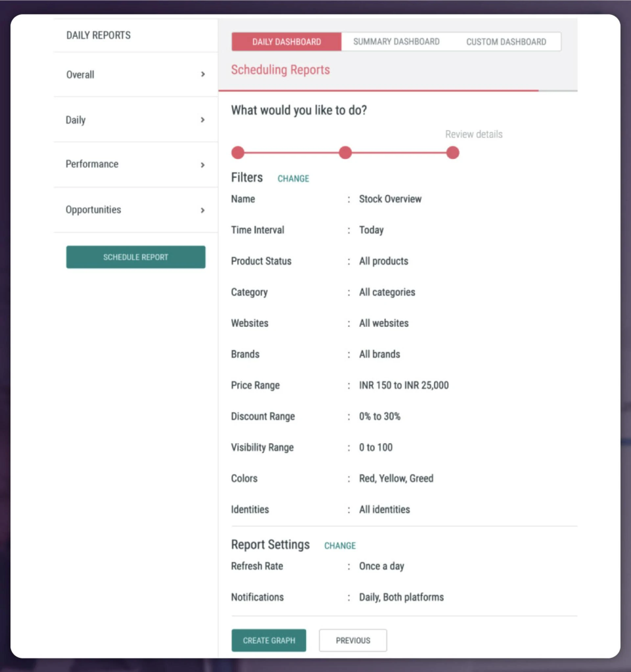The image size is (631, 672).
Task: Click the middle dot on the progress stepper
Action: coord(345,153)
